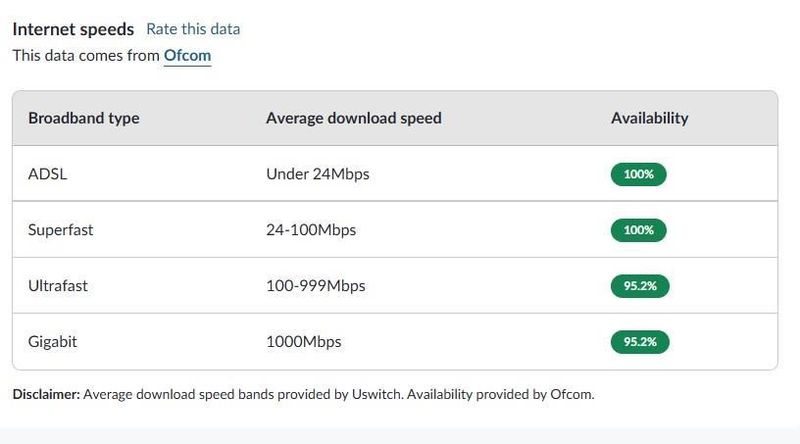The image size is (800, 444).
Task: Click the 95.2% availability badge for Ultrafast
Action: pos(640,286)
